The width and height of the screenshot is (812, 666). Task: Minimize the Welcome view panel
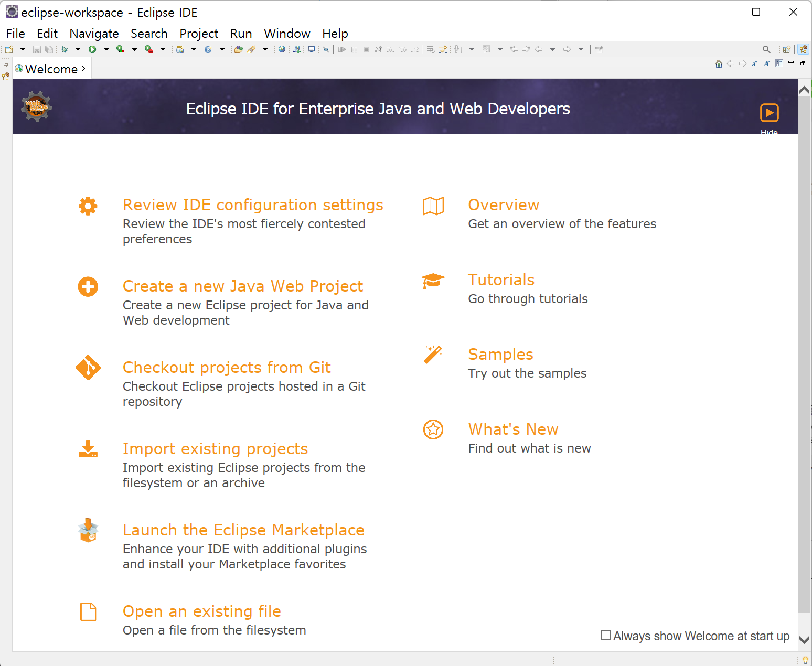click(x=791, y=63)
